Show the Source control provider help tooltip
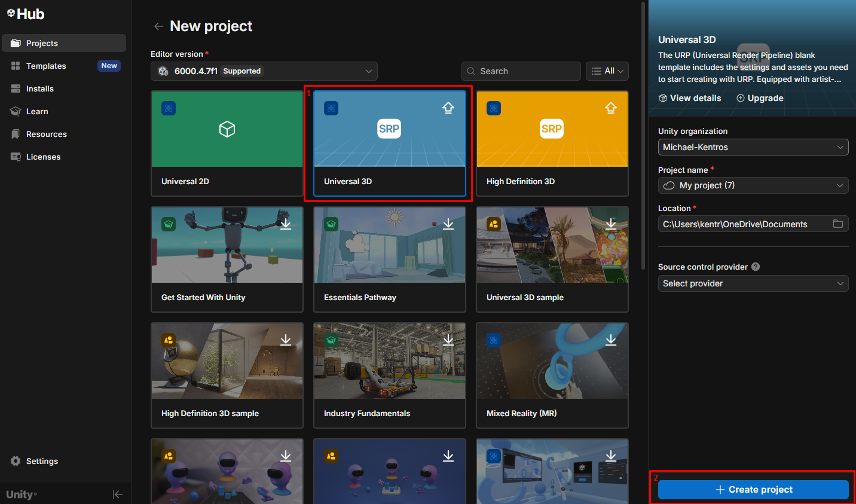This screenshot has width=856, height=504. 756,267
